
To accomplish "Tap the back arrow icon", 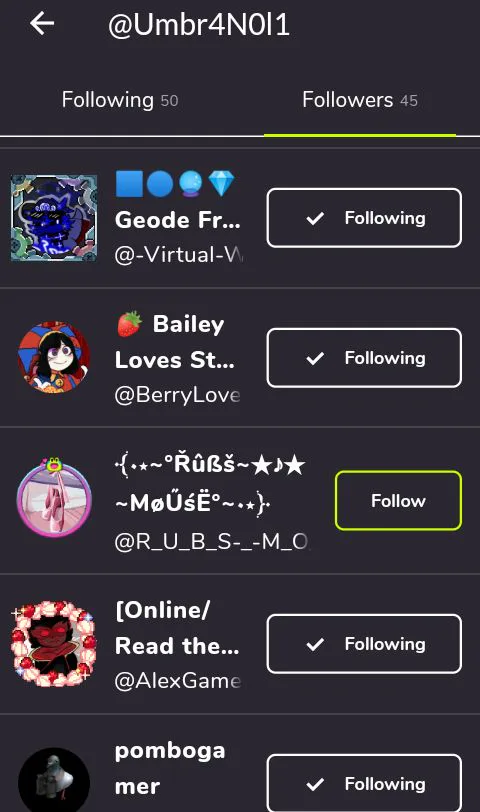I will pos(42,24).
